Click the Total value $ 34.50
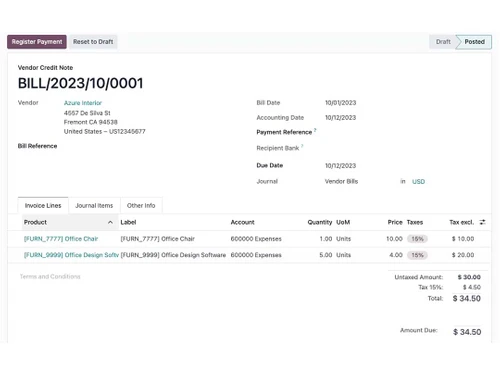The image size is (500, 375). [x=467, y=299]
